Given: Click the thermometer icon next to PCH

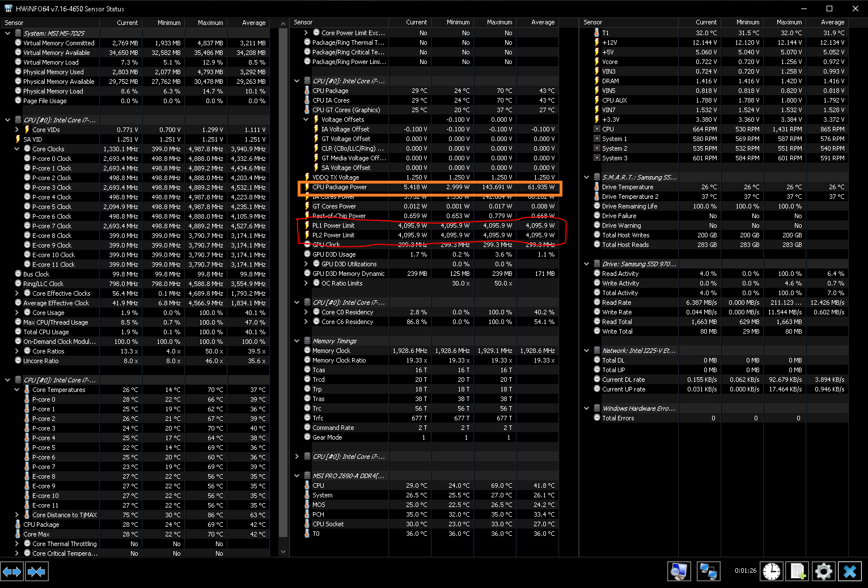Looking at the screenshot, I should tap(307, 514).
